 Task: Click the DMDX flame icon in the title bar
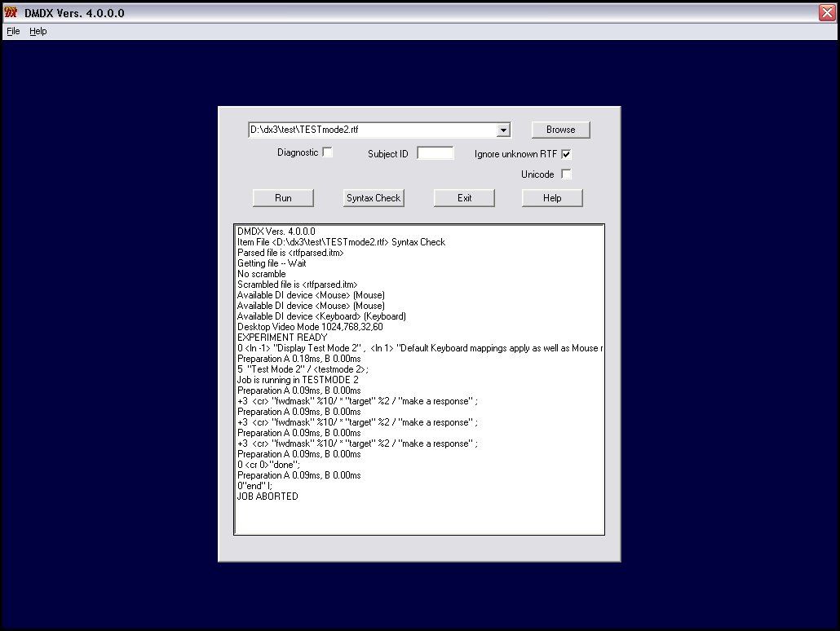10,13
